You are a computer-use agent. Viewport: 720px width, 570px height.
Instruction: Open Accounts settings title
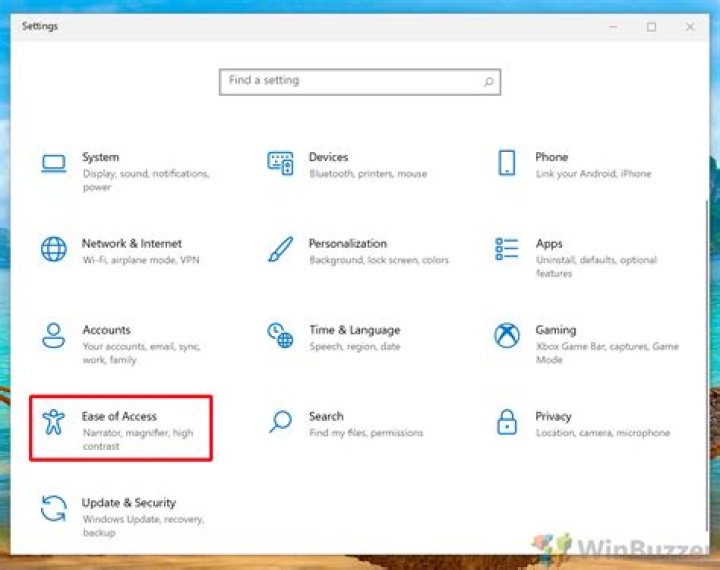[107, 330]
